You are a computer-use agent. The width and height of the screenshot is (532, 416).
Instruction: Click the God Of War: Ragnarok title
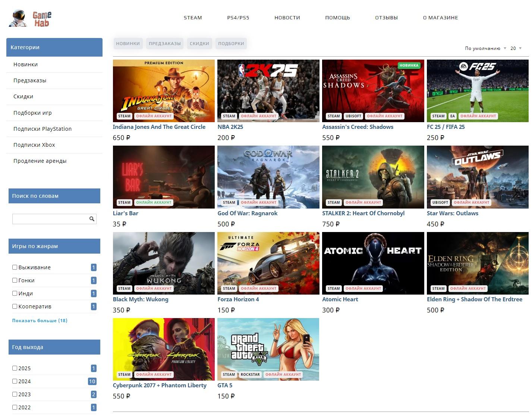coord(248,213)
